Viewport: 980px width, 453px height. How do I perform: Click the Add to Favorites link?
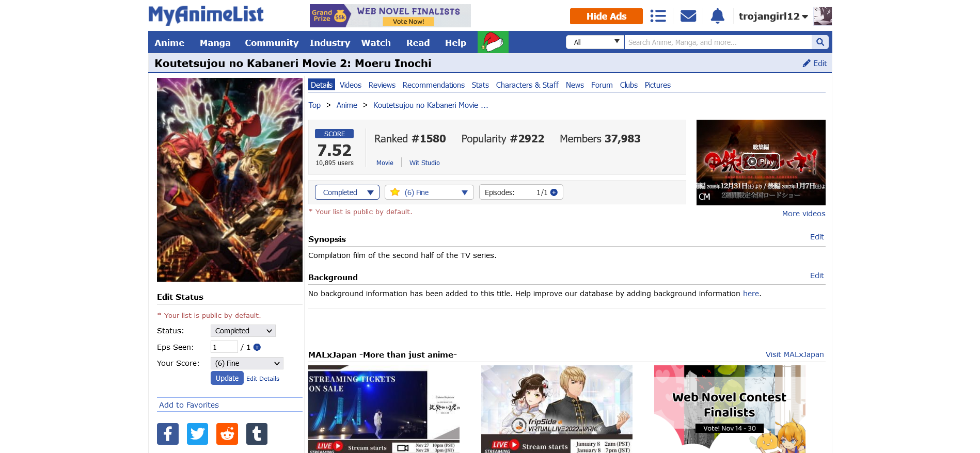click(x=189, y=405)
